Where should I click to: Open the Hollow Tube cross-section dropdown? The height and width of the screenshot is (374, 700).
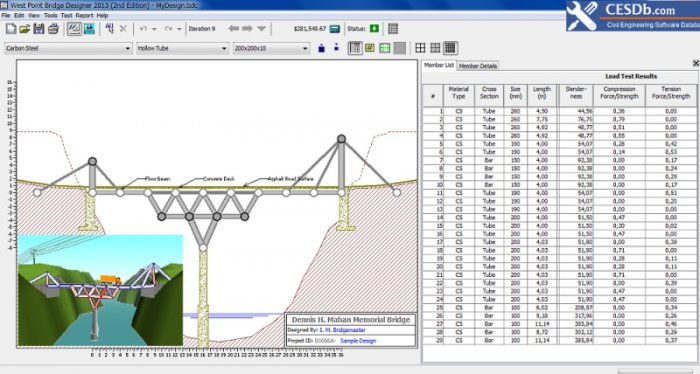(182, 48)
